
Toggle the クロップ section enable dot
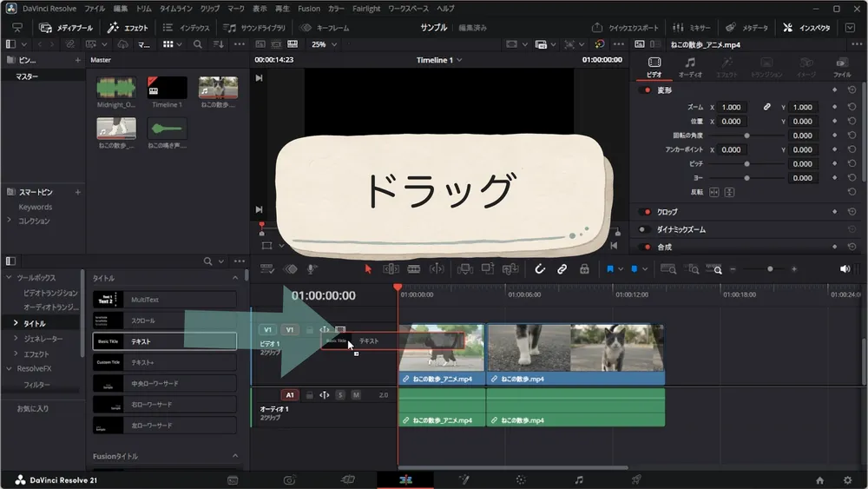point(647,212)
